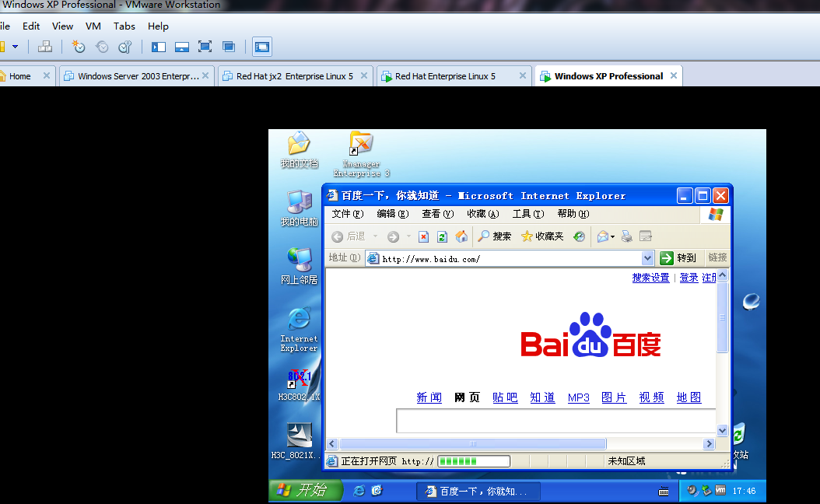Click the IE print icon
Image resolution: width=820 pixels, height=504 pixels.
626,237
